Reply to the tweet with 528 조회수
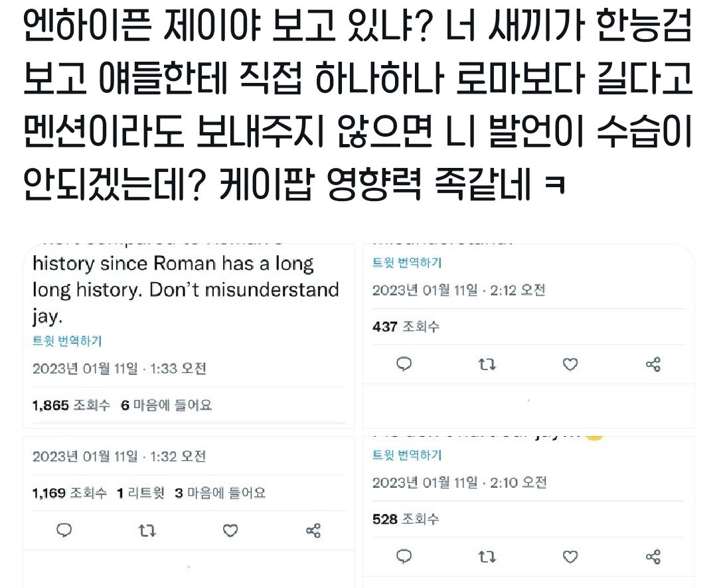717x588 pixels. click(404, 556)
